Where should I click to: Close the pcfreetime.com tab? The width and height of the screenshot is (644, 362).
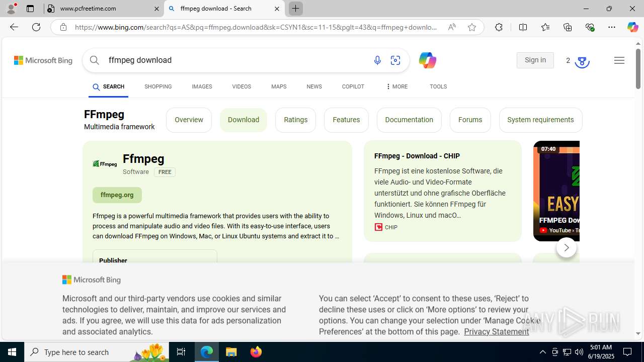click(x=156, y=9)
